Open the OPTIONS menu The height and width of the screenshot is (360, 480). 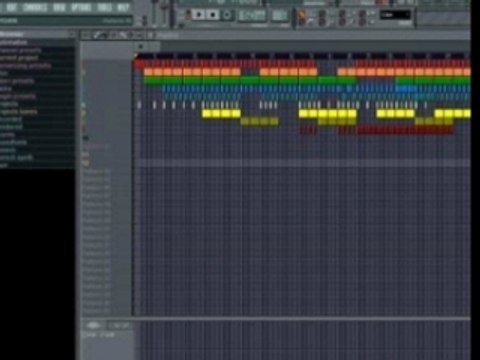click(82, 7)
